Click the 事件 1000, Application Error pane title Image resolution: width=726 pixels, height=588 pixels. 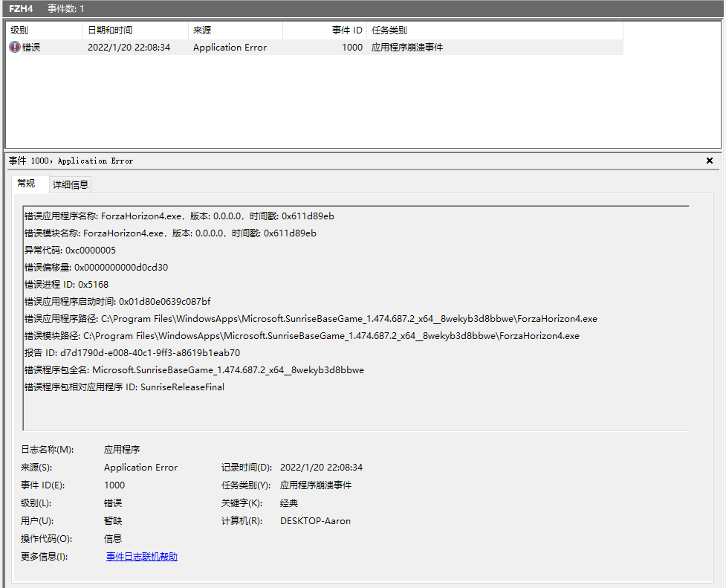[x=71, y=161]
